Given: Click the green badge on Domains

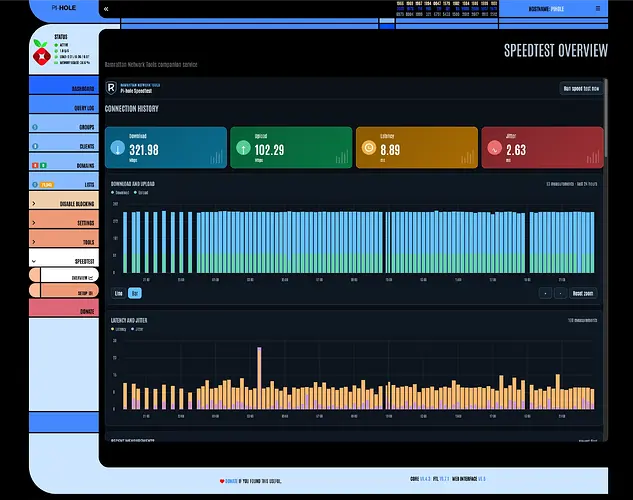Looking at the screenshot, I should [43, 165].
